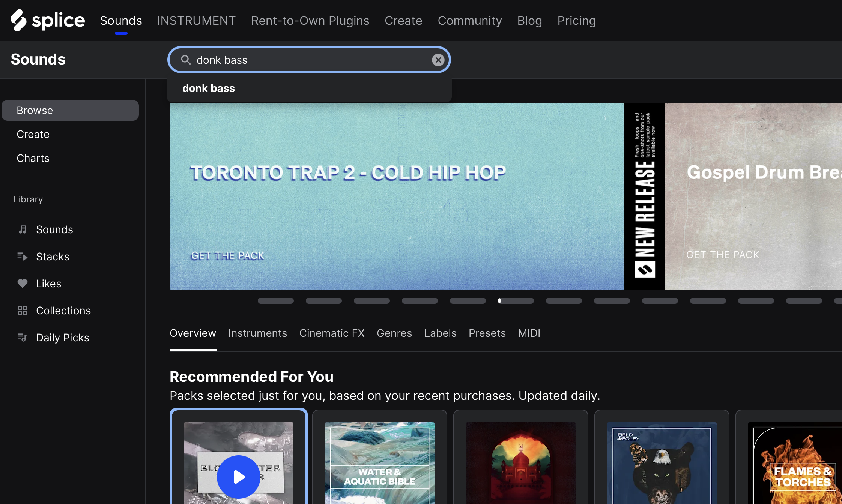Click the Collections grid icon

coord(23,310)
